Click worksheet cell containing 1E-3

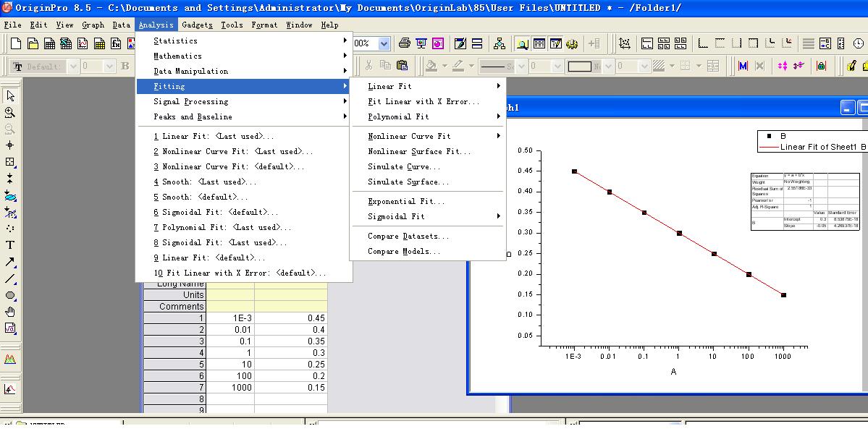tap(230, 318)
